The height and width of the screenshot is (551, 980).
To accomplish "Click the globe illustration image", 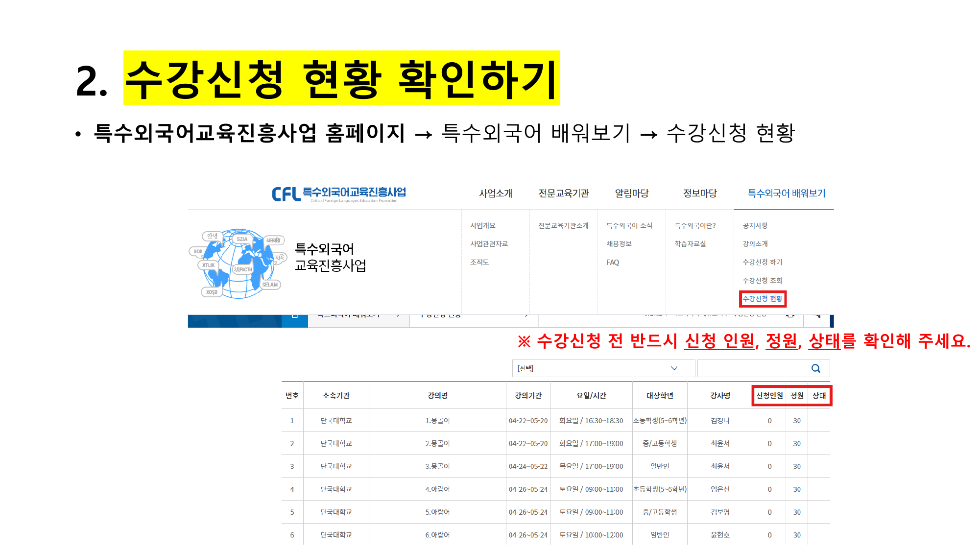I will click(238, 264).
